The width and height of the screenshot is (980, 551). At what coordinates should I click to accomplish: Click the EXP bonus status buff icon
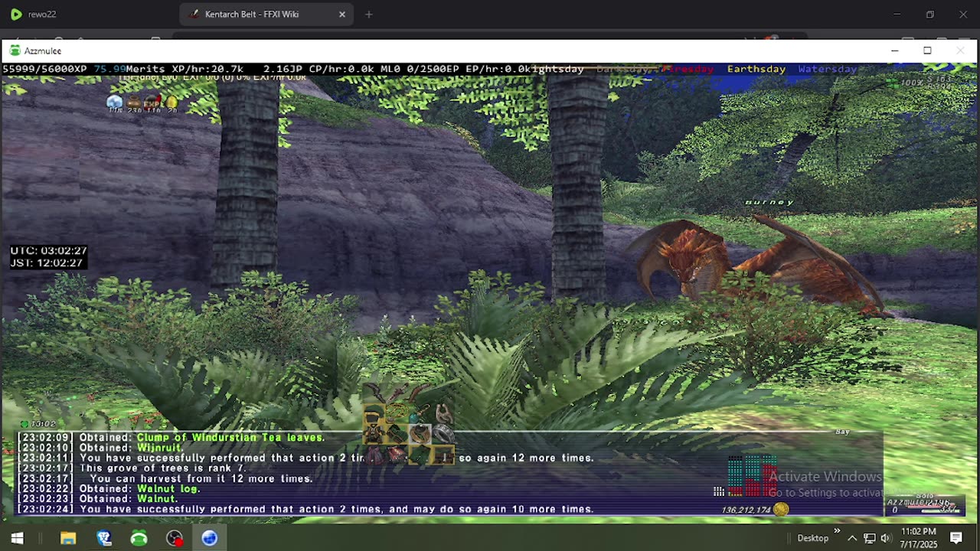[x=152, y=102]
